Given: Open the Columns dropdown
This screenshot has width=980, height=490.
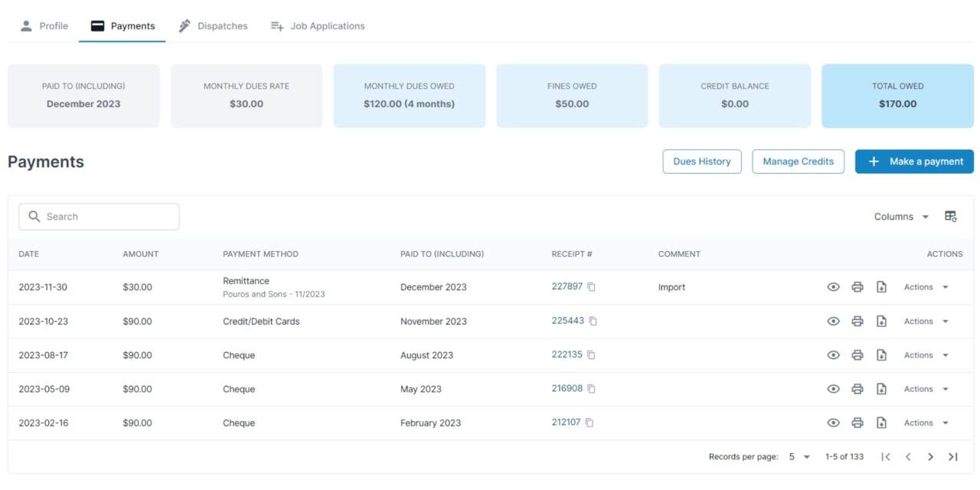Looking at the screenshot, I should click(x=900, y=217).
